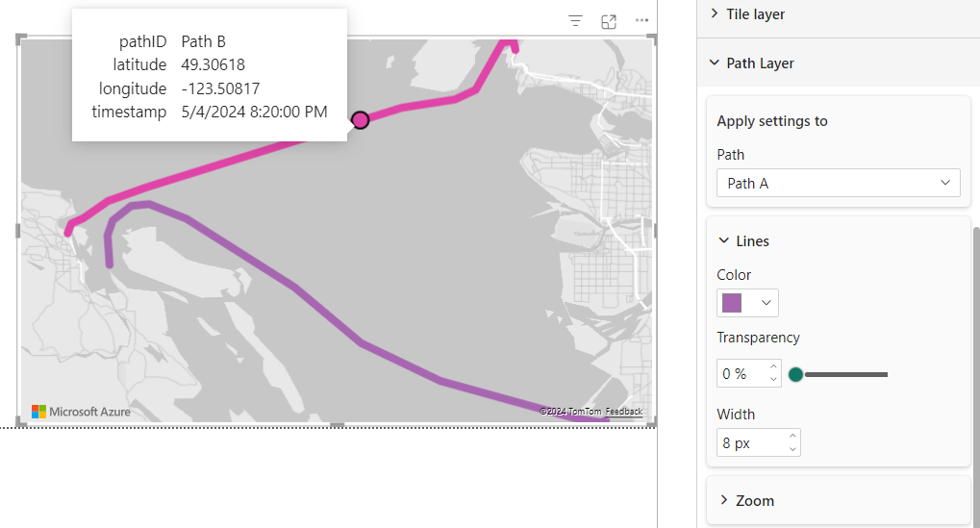Click the Transparency slider handle

[x=796, y=374]
